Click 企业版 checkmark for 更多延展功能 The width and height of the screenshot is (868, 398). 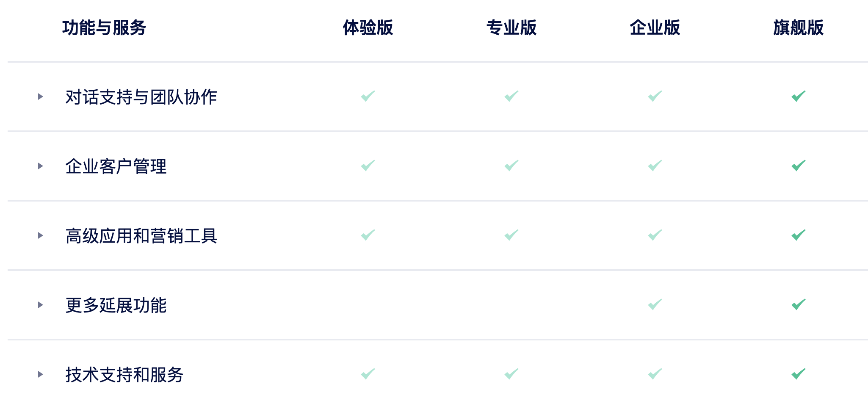tap(655, 304)
